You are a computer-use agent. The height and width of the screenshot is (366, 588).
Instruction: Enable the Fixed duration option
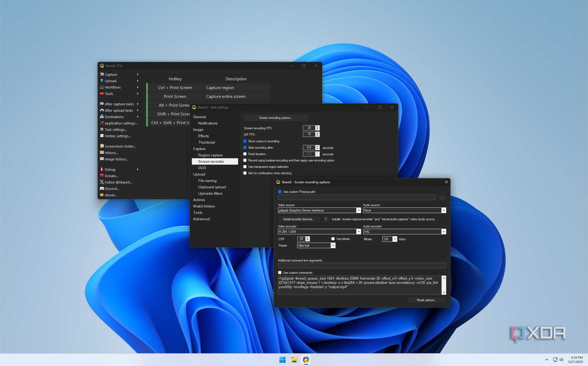pos(245,154)
